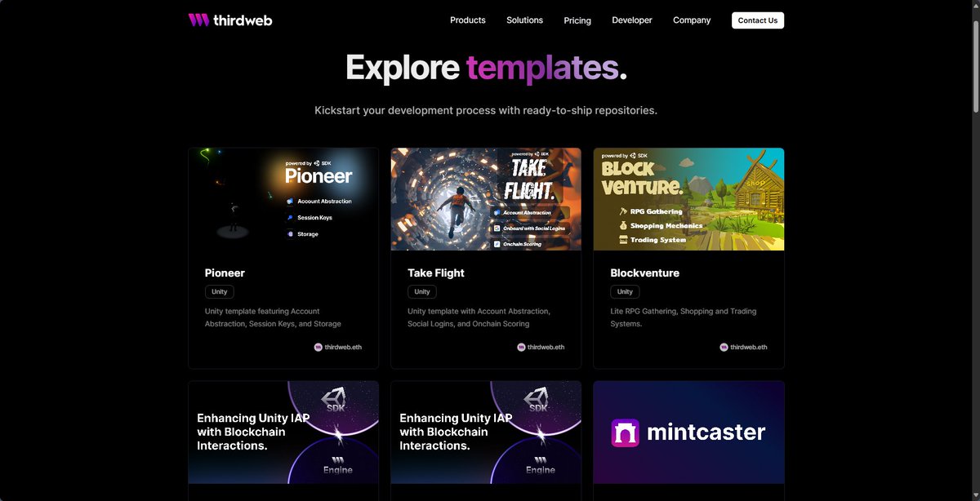Select the Unity tag on Pioneer card
This screenshot has width=980, height=501.
pos(220,291)
